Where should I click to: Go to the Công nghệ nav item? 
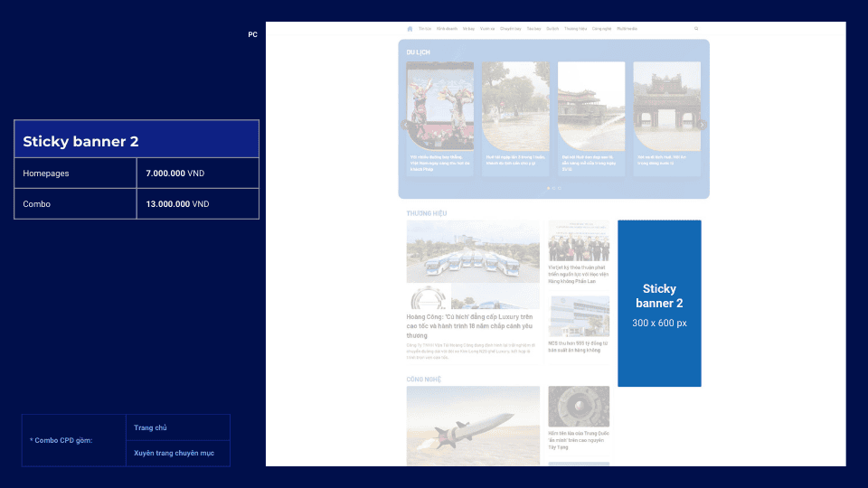[x=601, y=29]
